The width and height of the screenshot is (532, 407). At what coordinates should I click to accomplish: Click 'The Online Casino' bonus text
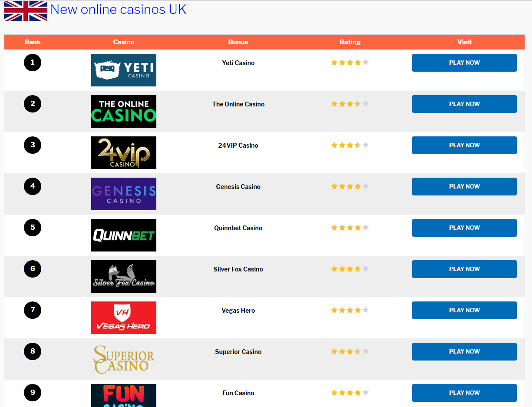point(238,104)
